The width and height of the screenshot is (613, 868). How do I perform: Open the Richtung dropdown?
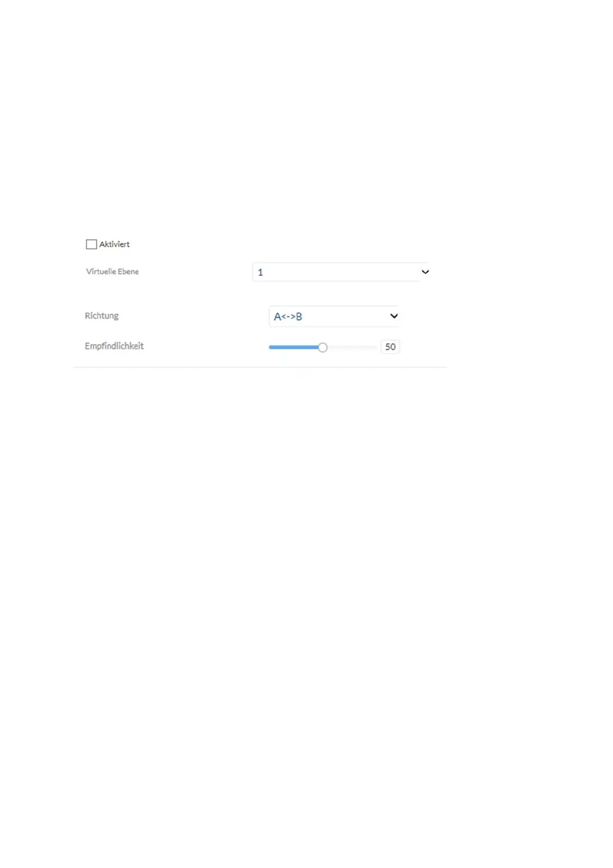click(x=333, y=316)
